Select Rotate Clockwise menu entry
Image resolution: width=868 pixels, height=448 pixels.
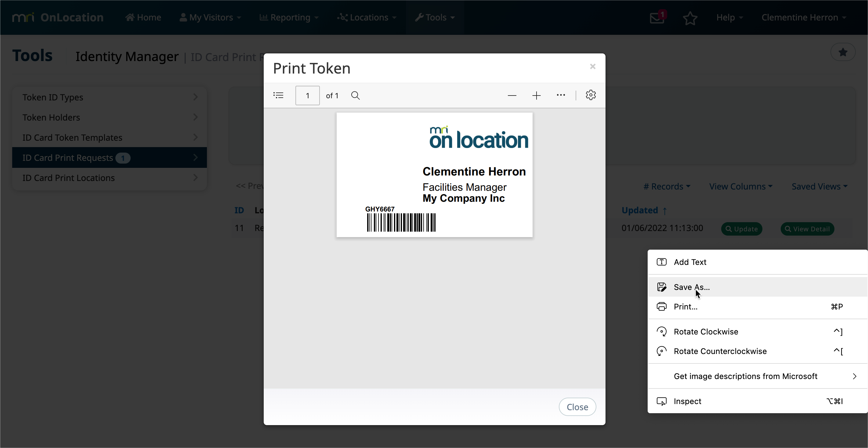(758, 332)
